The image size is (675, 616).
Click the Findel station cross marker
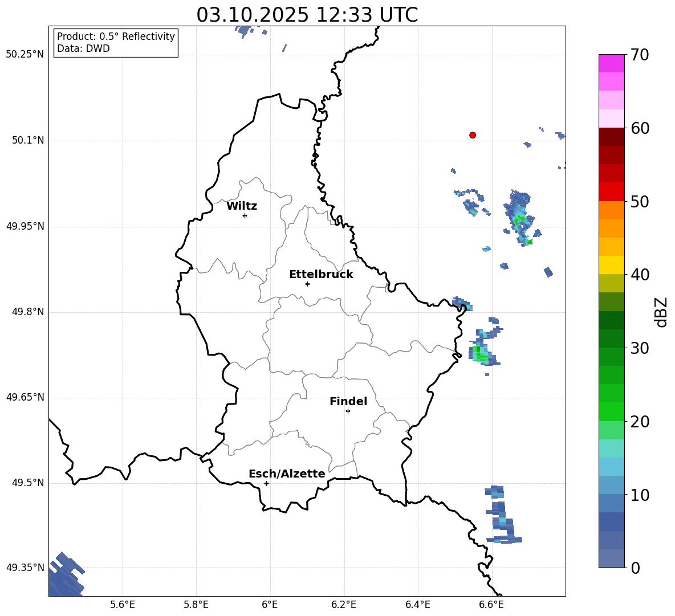[348, 411]
